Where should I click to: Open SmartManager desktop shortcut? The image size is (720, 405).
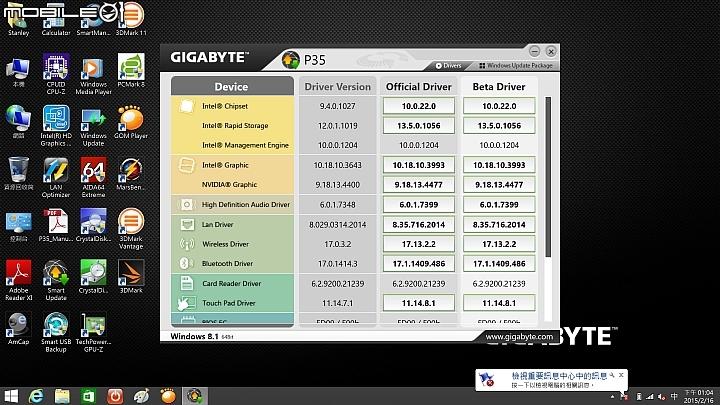click(x=93, y=21)
